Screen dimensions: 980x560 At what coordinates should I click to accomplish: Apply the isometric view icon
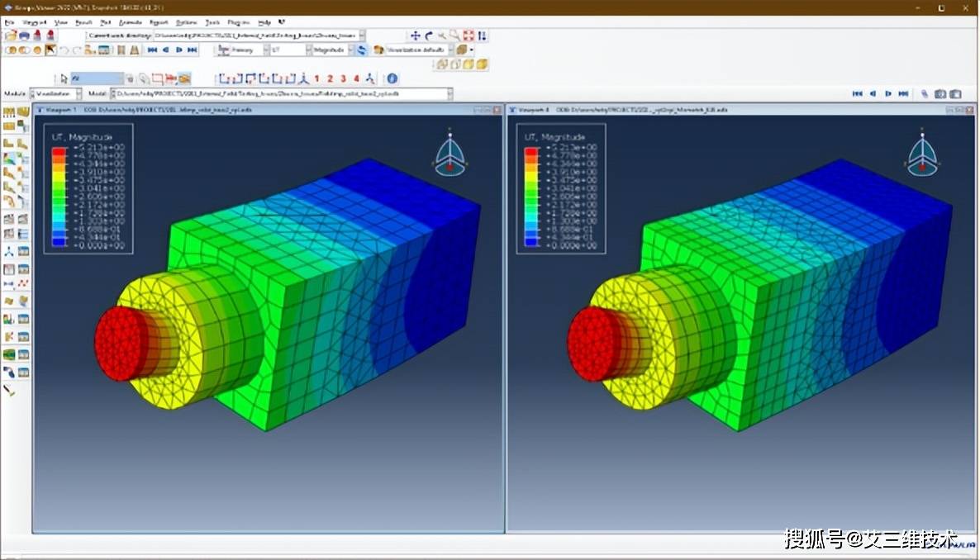[x=304, y=78]
